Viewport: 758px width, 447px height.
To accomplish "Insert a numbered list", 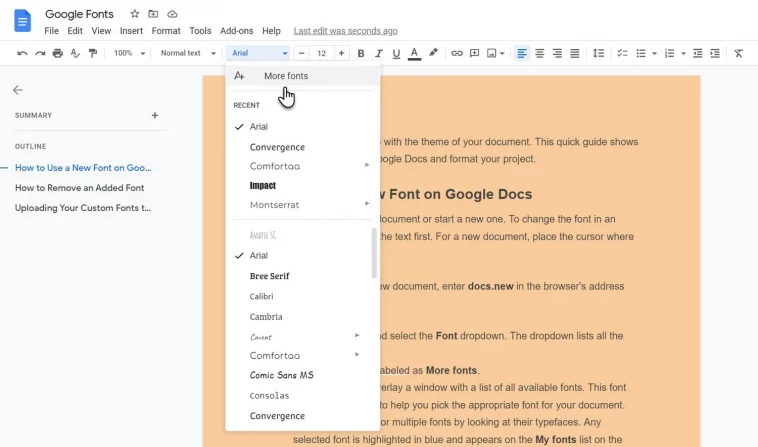I will [x=670, y=53].
